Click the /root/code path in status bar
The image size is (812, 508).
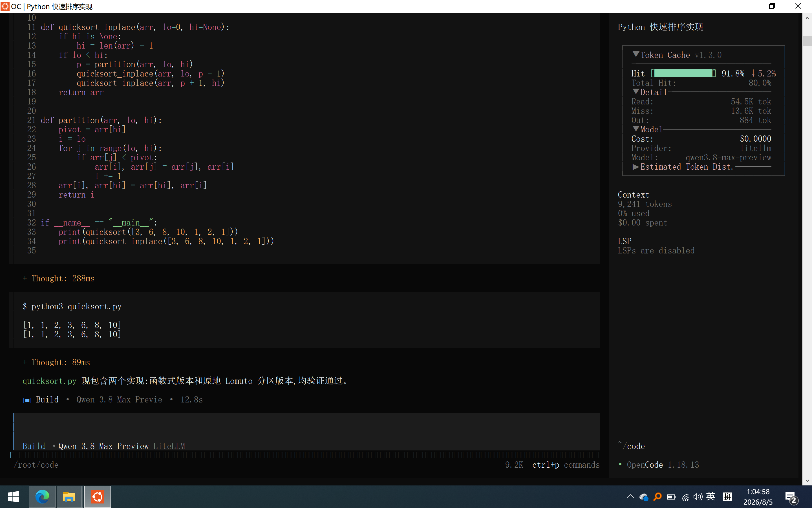(x=36, y=465)
